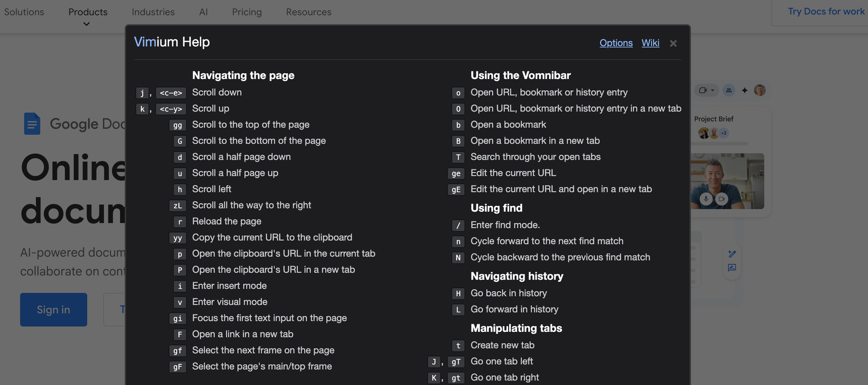Click 'Scroll a half page down' text
The image size is (868, 385).
241,156
